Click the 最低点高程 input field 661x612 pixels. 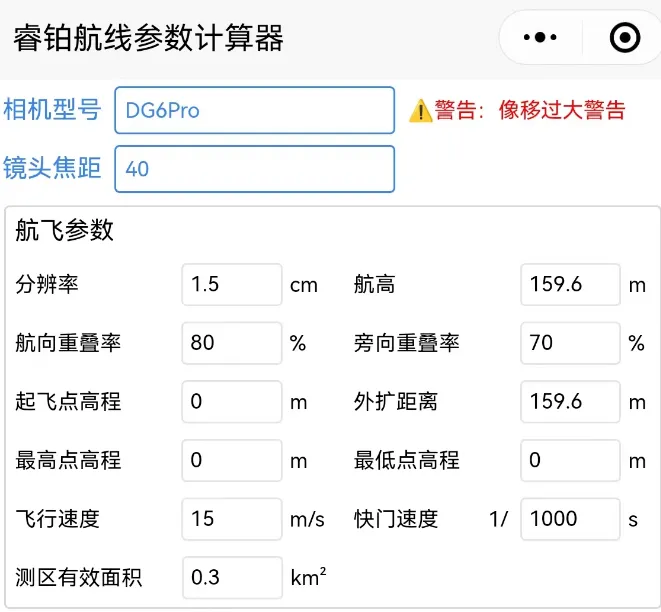570,460
